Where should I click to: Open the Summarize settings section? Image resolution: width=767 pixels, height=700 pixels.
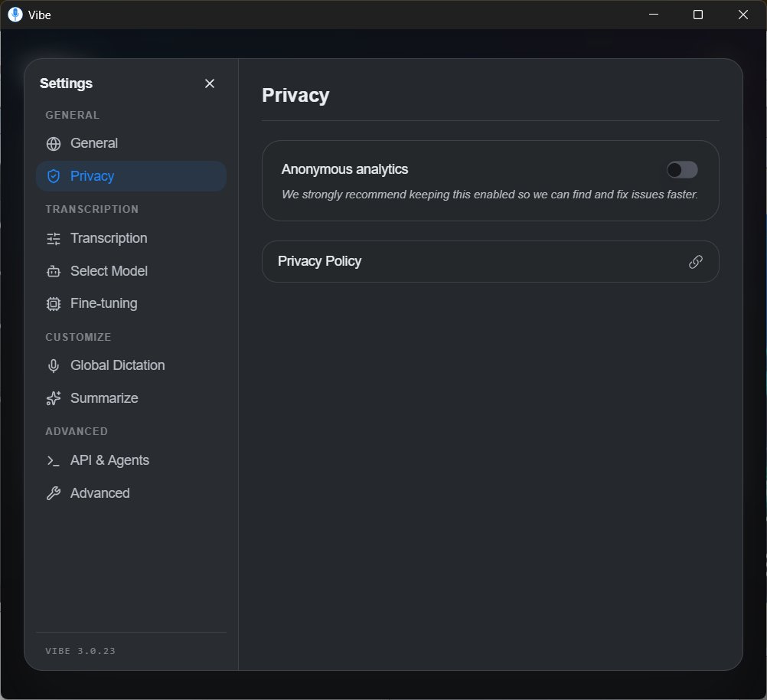(x=131, y=398)
